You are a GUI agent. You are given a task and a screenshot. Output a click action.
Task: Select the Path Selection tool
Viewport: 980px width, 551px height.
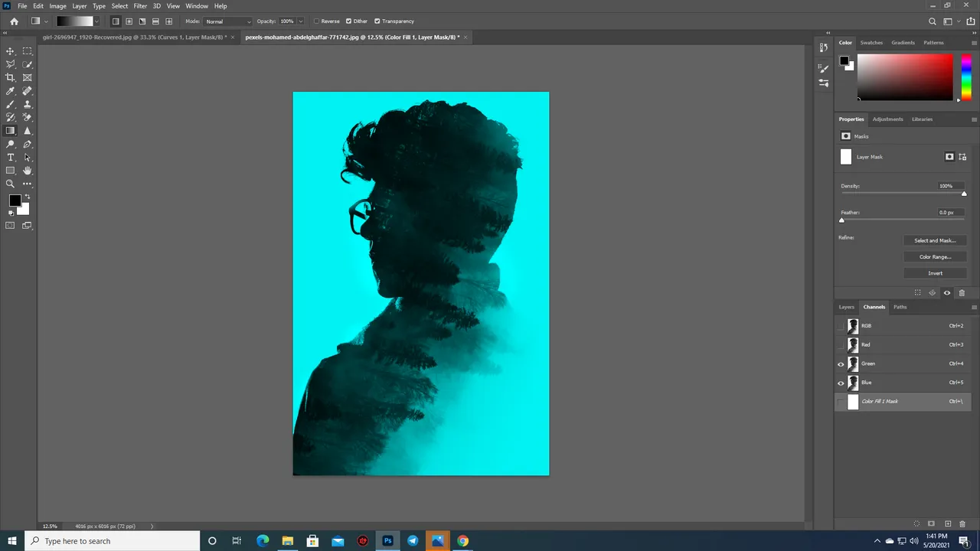[28, 157]
